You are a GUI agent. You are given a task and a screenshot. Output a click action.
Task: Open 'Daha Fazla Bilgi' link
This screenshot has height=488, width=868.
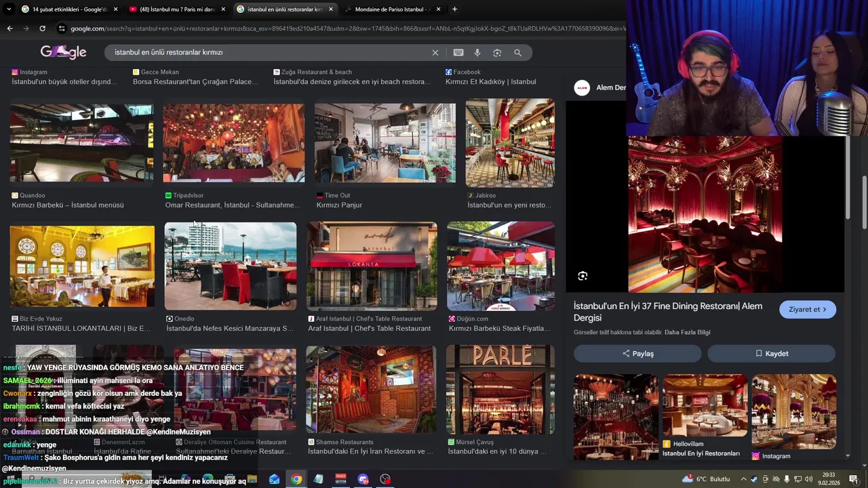[687, 332]
